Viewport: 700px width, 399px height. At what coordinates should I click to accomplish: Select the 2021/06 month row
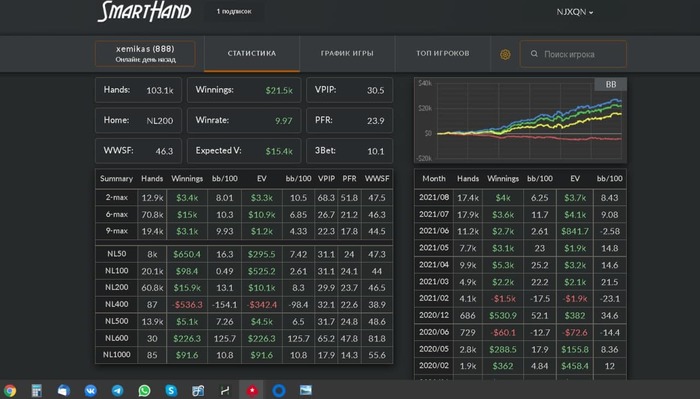(521, 231)
